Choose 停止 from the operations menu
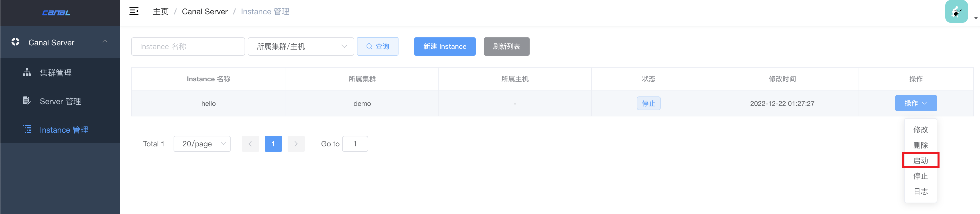Screen dimensions: 980x214 tap(920, 176)
